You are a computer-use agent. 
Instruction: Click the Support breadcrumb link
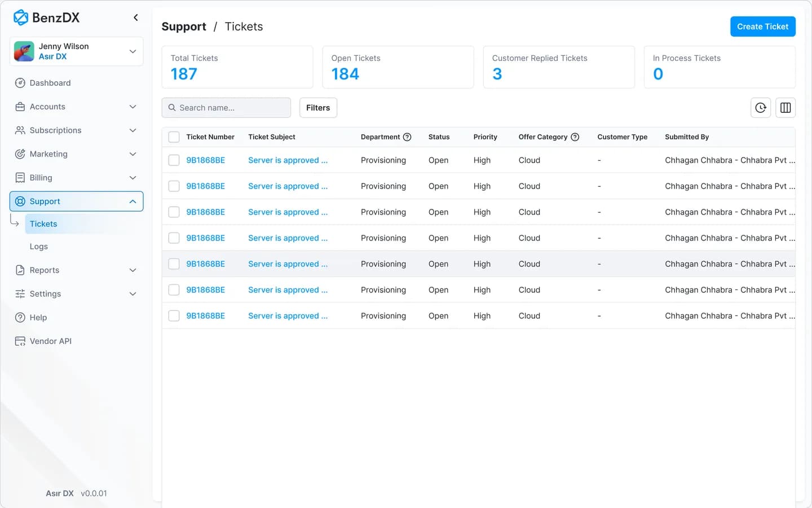click(x=184, y=27)
